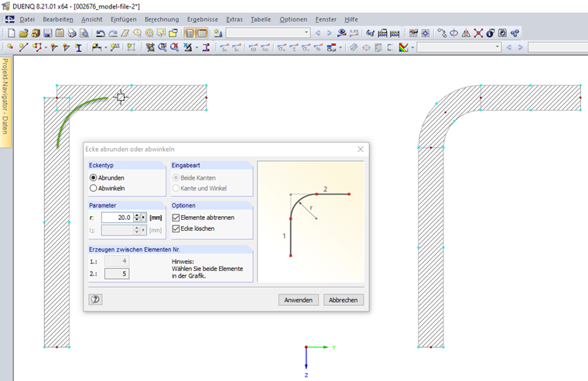Click the Print icon
The width and height of the screenshot is (588, 381).
point(72,33)
